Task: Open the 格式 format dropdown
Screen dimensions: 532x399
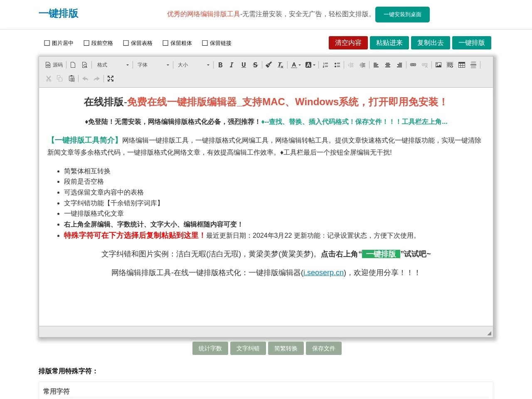Action: (x=113, y=65)
